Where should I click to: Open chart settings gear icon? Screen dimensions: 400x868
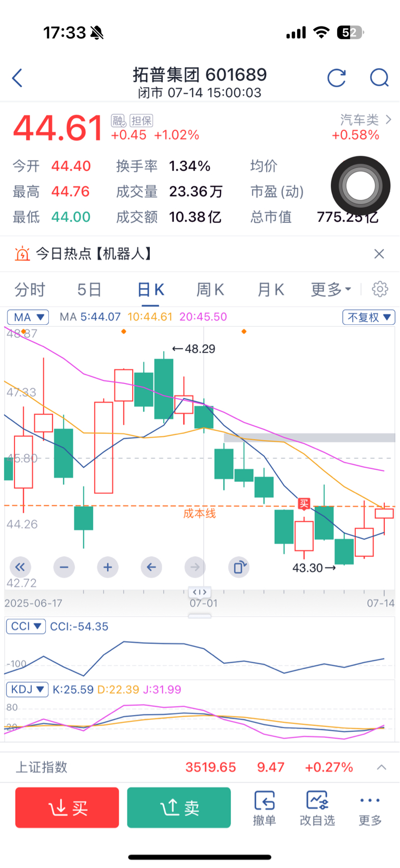[380, 289]
